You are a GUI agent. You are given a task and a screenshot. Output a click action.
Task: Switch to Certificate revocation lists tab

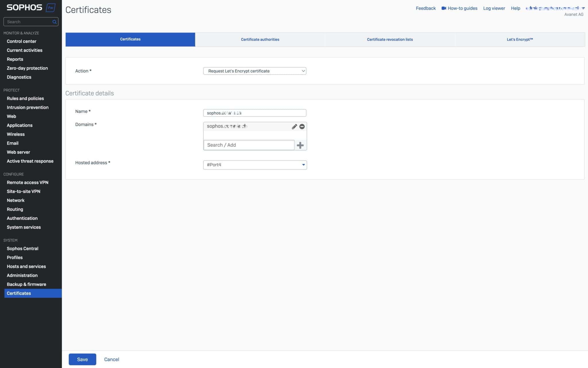click(390, 39)
